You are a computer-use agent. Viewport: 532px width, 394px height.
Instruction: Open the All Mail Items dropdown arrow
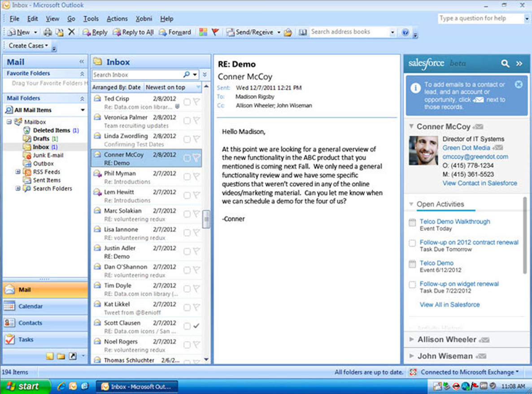pos(83,110)
